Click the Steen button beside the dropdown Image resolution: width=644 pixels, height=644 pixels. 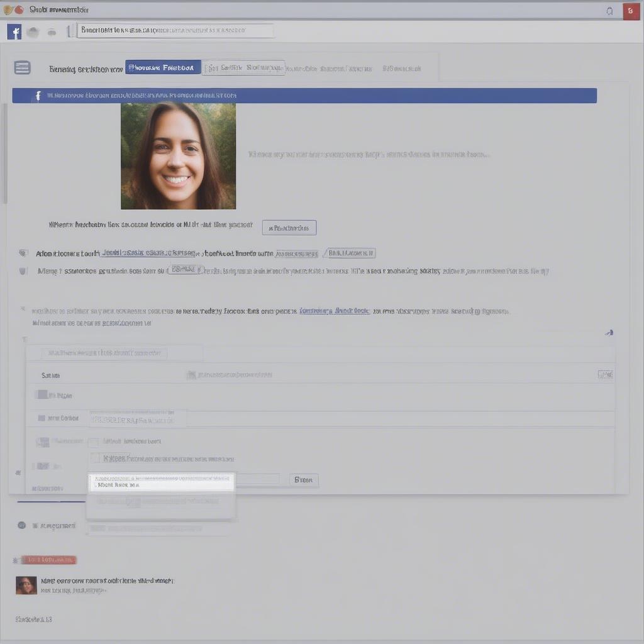coord(304,480)
